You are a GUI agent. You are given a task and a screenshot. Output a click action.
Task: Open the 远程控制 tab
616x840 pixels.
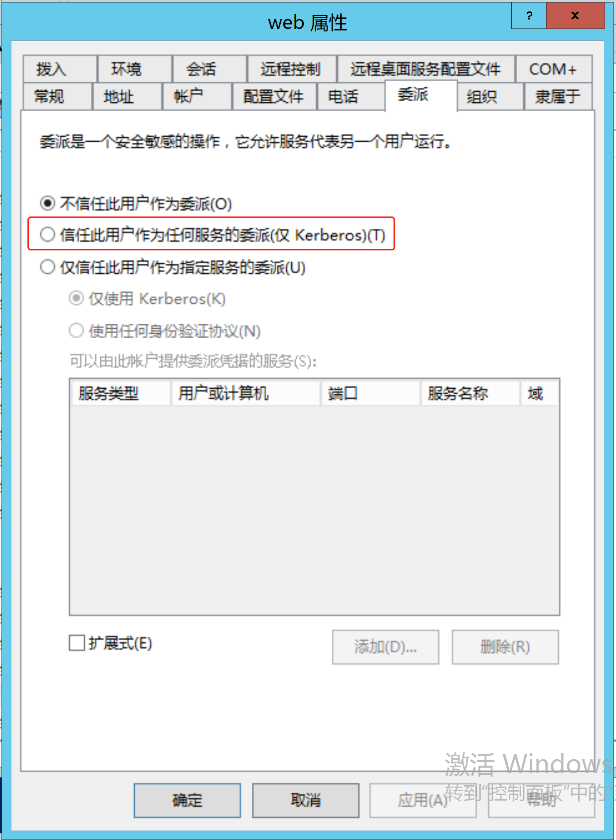pos(291,69)
